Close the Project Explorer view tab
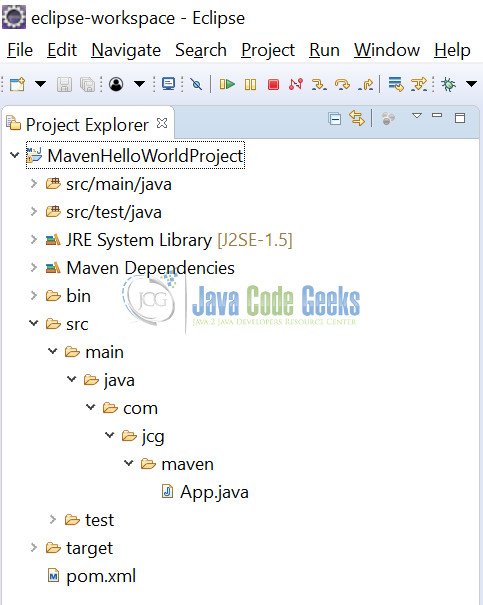The height and width of the screenshot is (605, 483). click(x=162, y=123)
